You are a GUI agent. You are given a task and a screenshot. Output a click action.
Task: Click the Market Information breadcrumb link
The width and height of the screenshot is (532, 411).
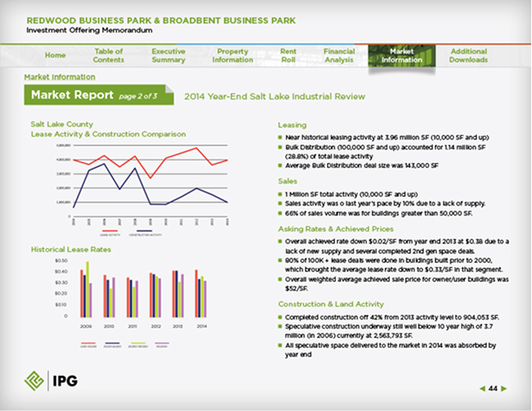[x=60, y=77]
